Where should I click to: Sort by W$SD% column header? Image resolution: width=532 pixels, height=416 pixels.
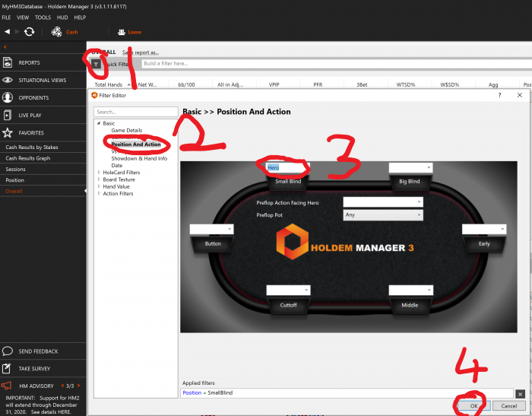pyautogui.click(x=450, y=84)
